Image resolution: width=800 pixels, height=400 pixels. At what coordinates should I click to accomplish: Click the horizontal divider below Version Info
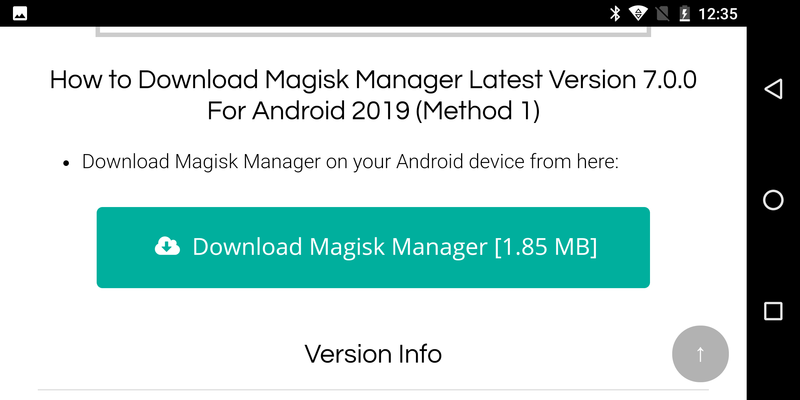pos(373,390)
